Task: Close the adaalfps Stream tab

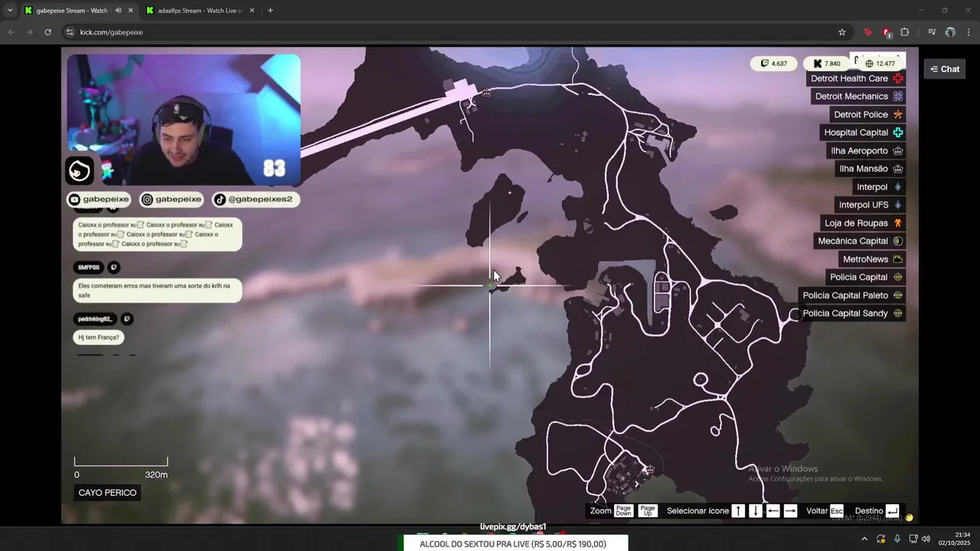Action: click(252, 11)
